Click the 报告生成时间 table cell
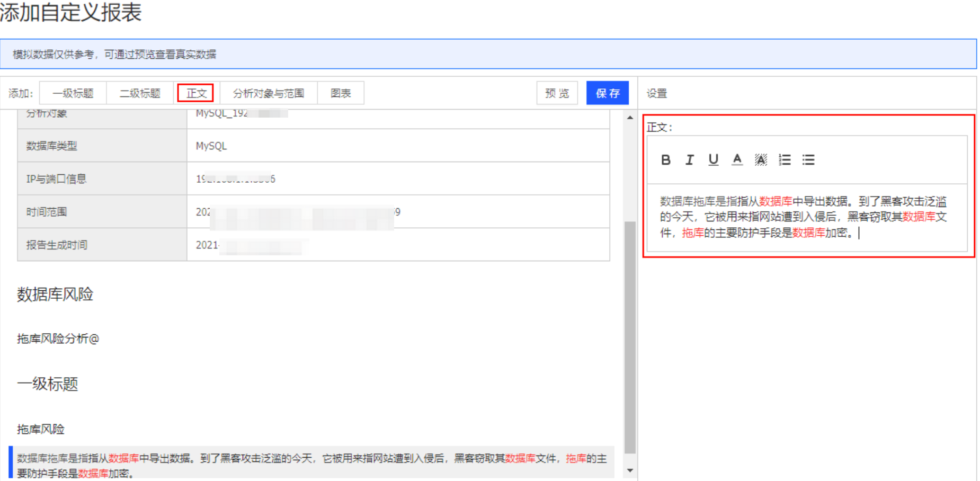Viewport: 980px width, 481px height. [102, 245]
